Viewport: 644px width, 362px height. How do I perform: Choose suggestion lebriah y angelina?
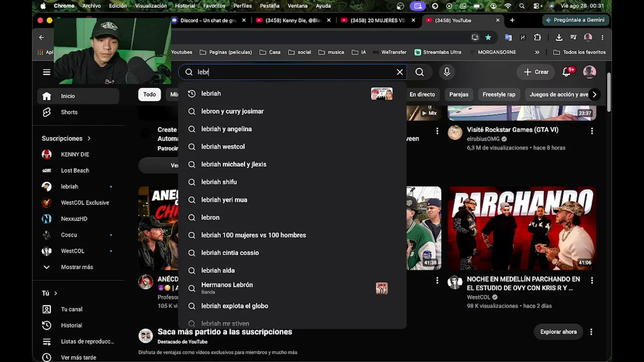pyautogui.click(x=292, y=129)
